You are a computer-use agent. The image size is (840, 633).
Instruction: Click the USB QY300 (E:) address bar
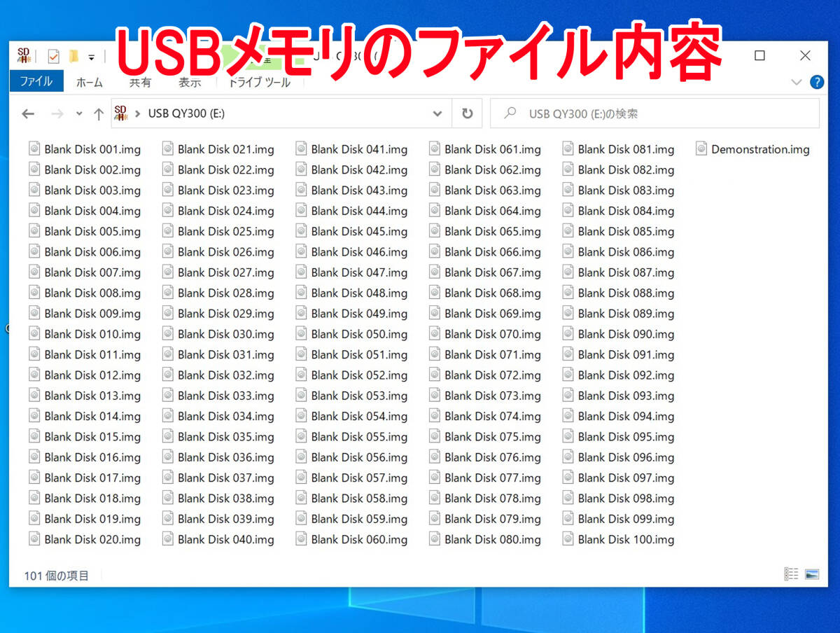(281, 113)
